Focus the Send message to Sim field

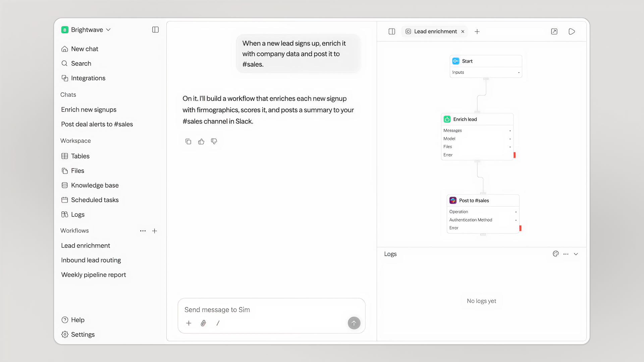(x=271, y=310)
